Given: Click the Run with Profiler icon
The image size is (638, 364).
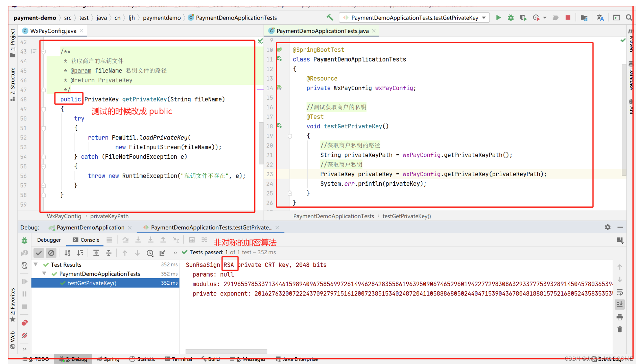Looking at the screenshot, I should click(x=536, y=18).
